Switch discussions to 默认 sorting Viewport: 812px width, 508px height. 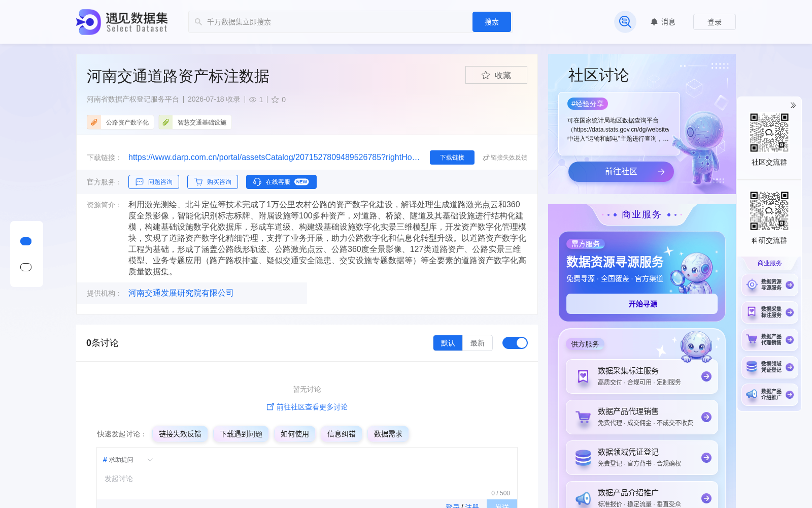(x=448, y=343)
